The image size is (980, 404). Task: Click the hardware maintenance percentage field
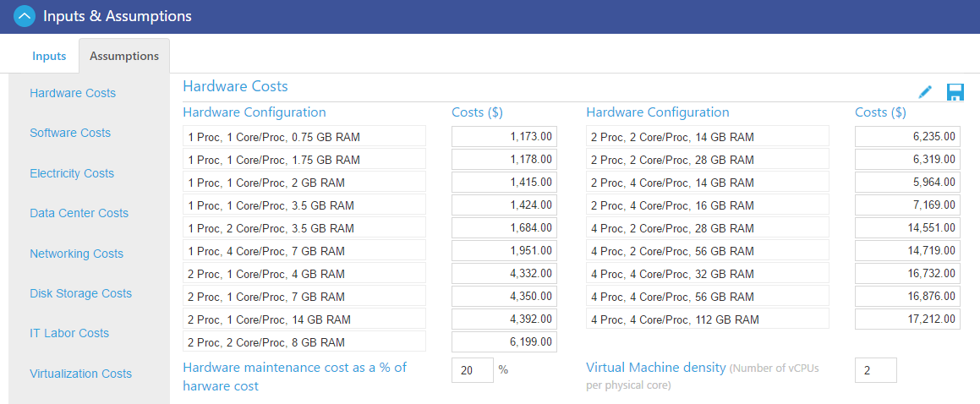(472, 370)
